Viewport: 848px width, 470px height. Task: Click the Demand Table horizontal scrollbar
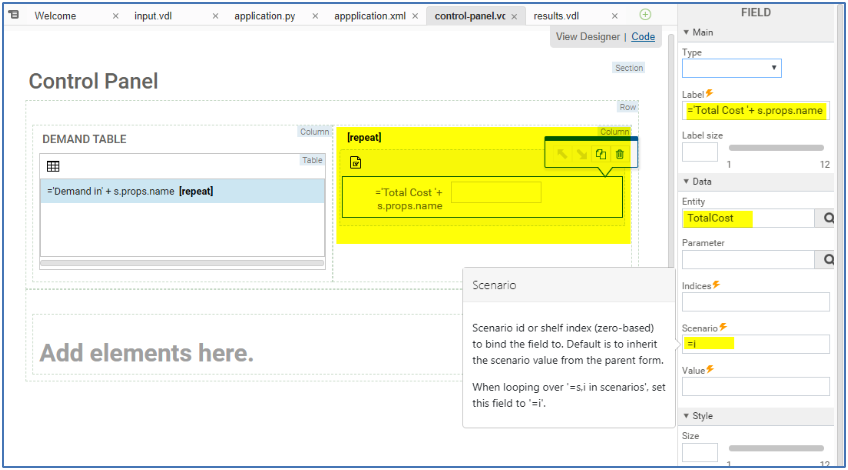182,263
